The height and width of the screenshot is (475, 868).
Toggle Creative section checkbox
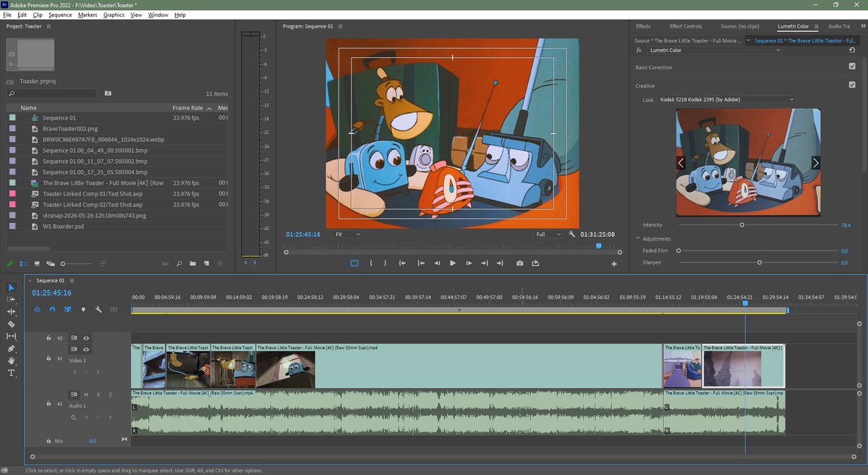(x=852, y=85)
